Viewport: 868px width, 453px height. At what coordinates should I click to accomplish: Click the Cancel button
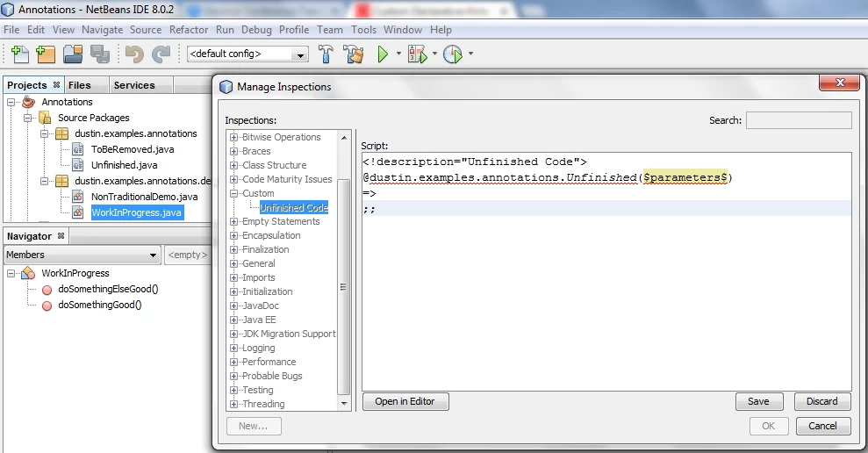click(x=822, y=426)
